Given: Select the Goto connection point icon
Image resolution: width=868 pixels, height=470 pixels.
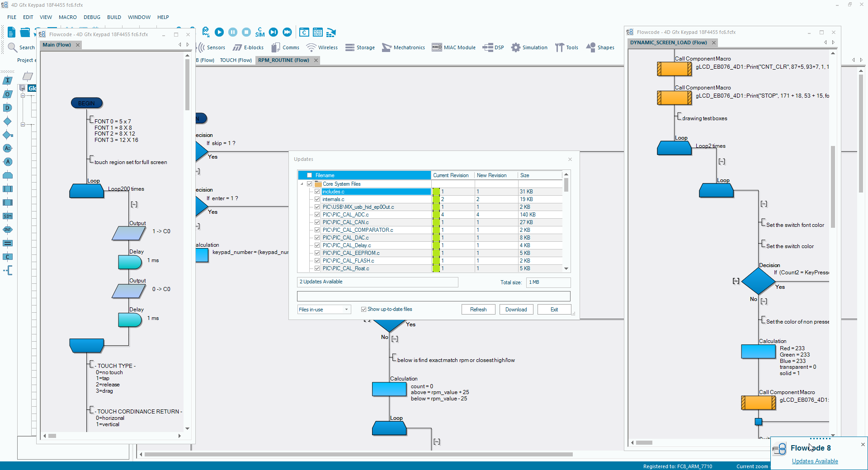Looking at the screenshot, I should pyautogui.click(x=8, y=162).
